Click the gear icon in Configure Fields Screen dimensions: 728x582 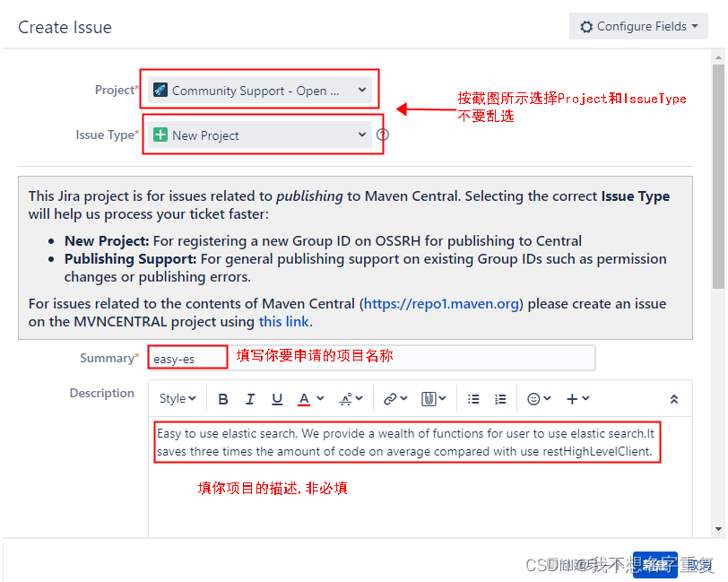(586, 27)
